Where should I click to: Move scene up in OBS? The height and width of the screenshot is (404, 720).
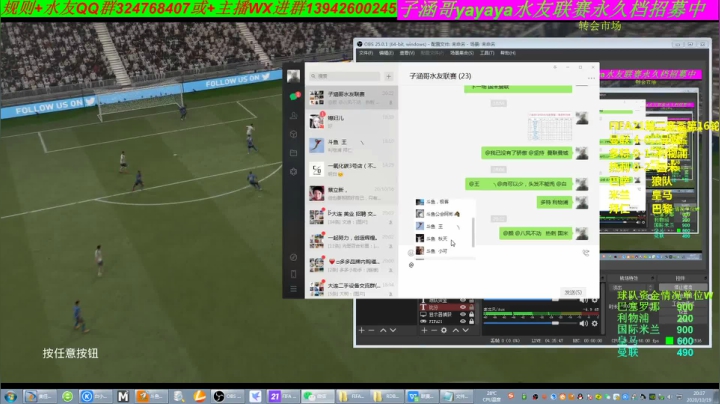[x=383, y=330]
